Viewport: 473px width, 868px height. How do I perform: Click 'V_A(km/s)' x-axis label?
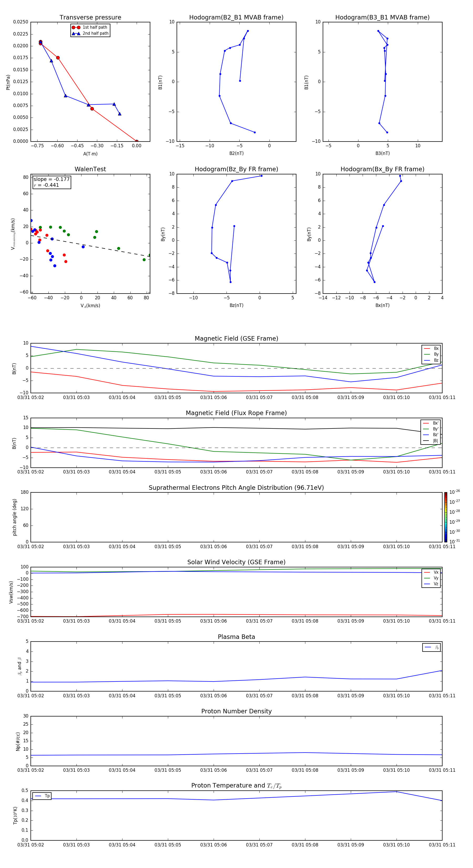90,306
